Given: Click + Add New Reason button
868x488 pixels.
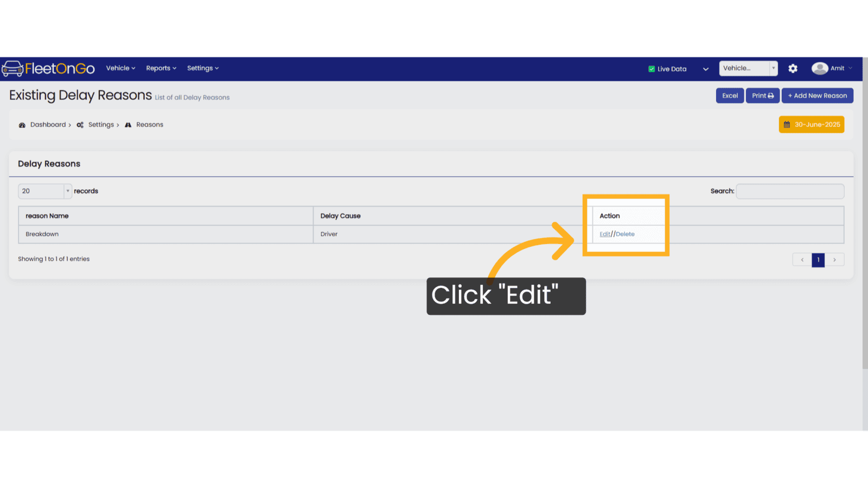Looking at the screenshot, I should (817, 95).
